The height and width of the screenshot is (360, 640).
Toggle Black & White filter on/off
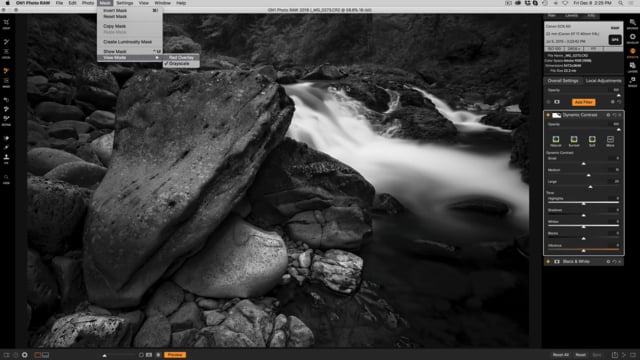point(548,262)
